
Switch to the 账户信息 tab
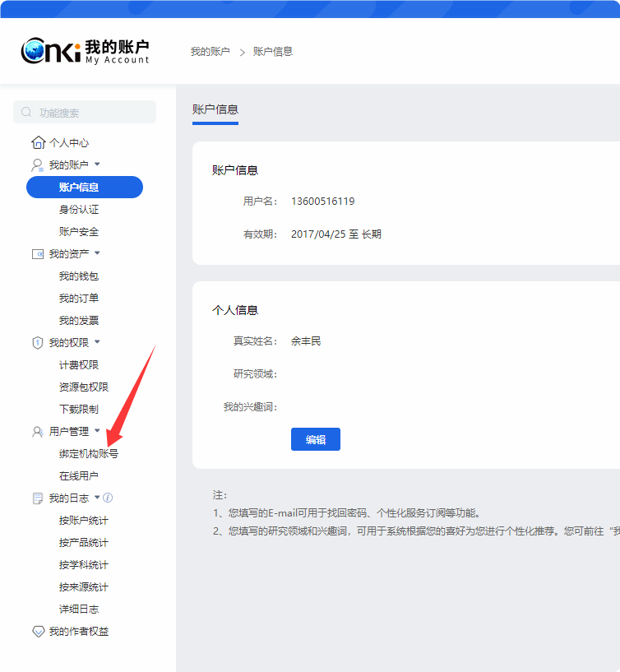pos(215,109)
